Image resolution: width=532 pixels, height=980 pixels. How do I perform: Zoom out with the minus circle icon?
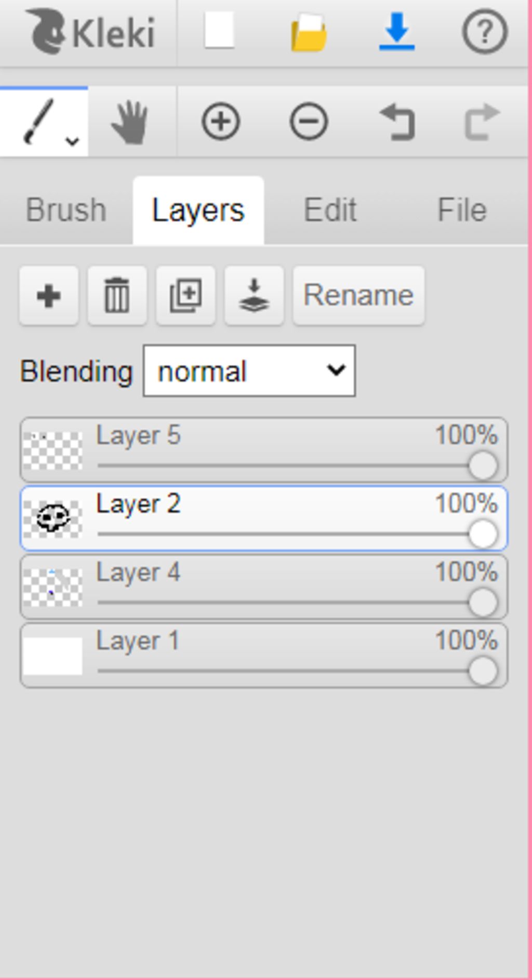point(309,122)
